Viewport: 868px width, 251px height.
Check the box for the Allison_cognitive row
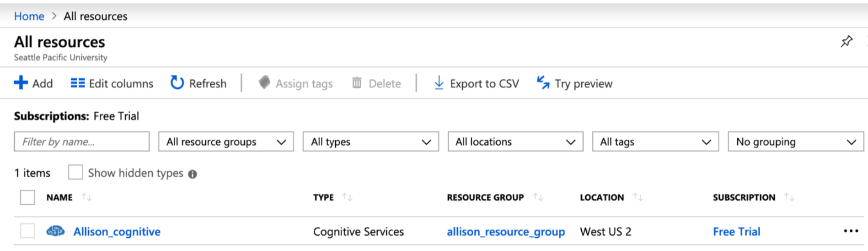pyautogui.click(x=27, y=231)
